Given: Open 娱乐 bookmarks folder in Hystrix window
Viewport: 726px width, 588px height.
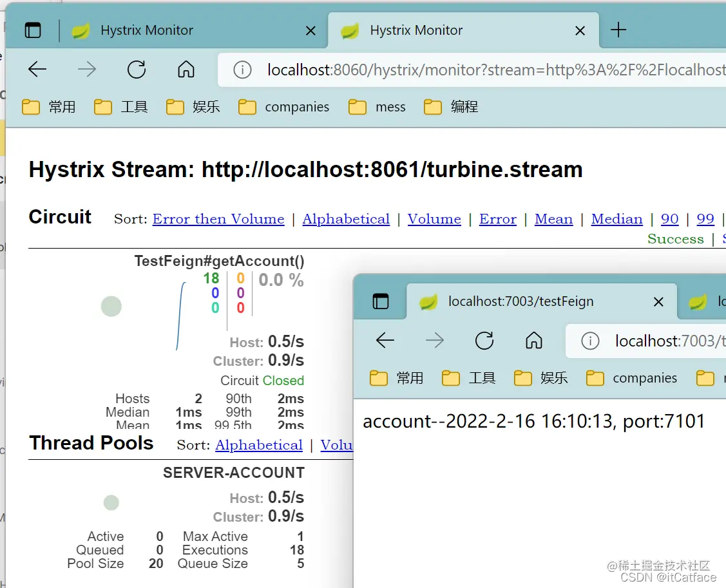Looking at the screenshot, I should 193,107.
